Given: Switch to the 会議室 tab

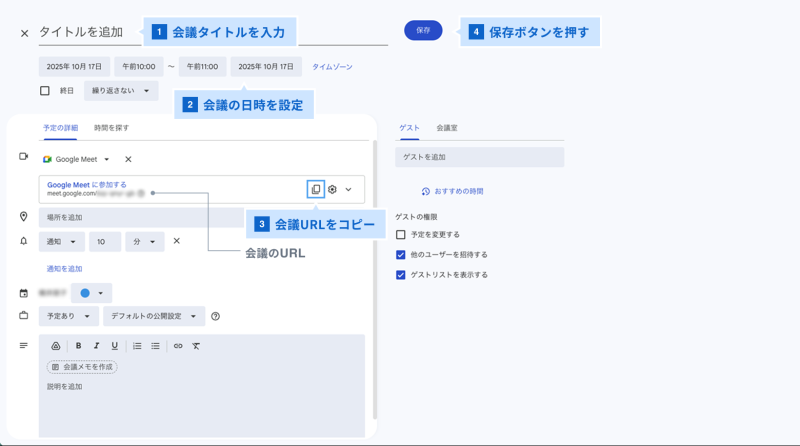Looking at the screenshot, I should point(447,128).
